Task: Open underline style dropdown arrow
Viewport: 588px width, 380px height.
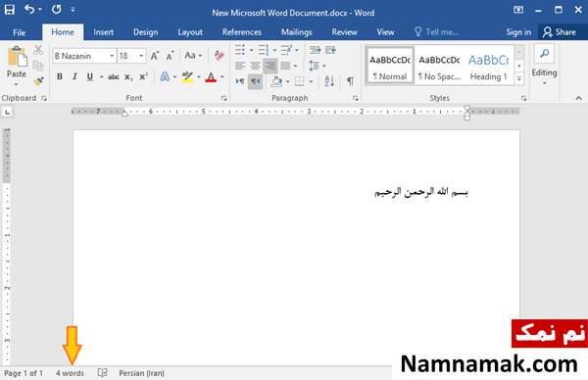Action: [x=101, y=77]
